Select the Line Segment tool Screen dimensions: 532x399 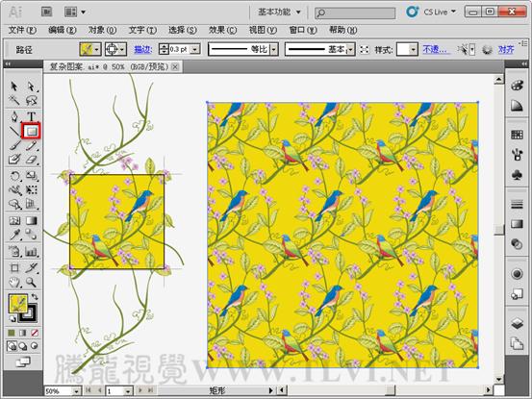[x=13, y=131]
